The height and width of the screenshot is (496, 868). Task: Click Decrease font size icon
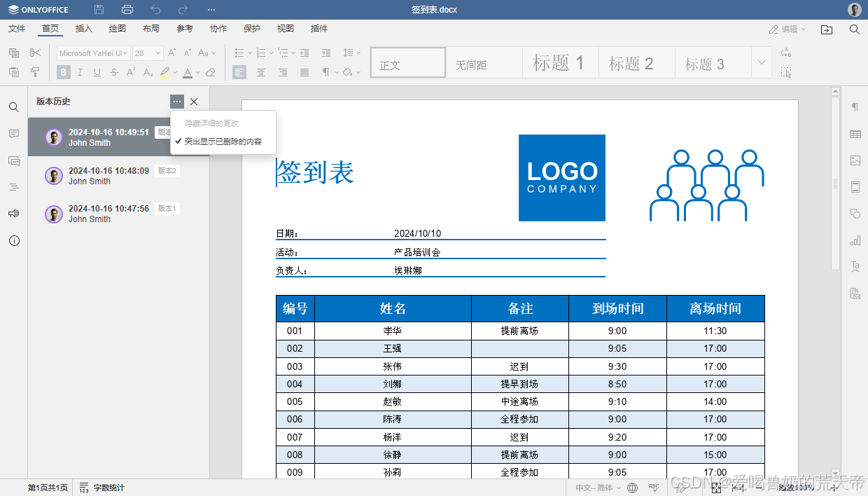pos(188,53)
